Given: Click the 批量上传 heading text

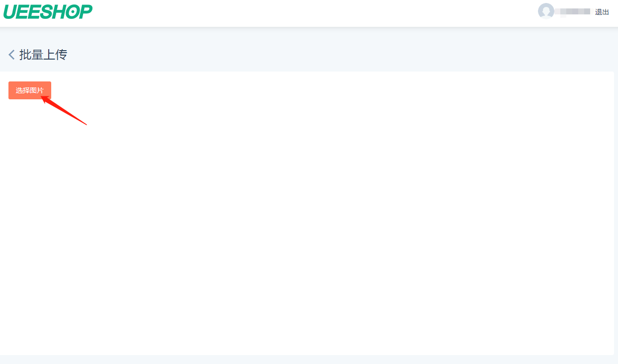Looking at the screenshot, I should tap(43, 55).
